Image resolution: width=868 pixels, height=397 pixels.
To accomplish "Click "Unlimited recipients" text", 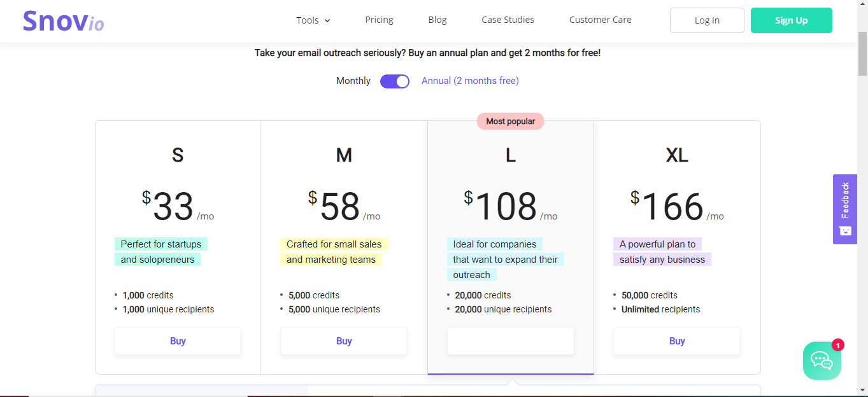I will coord(660,309).
